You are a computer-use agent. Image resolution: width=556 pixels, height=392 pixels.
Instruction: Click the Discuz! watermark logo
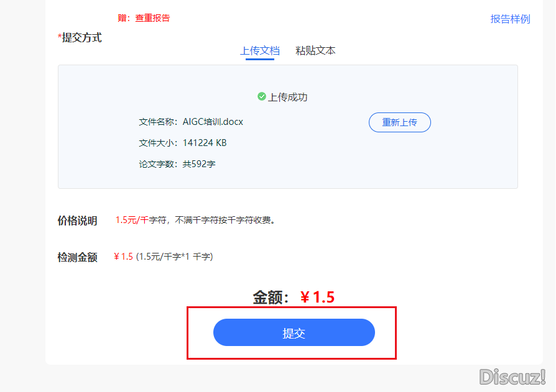coord(512,376)
